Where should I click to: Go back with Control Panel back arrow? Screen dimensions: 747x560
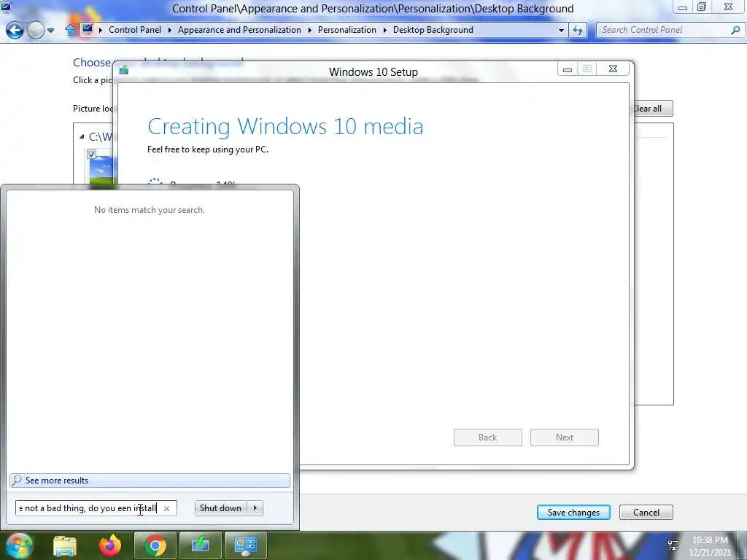(15, 31)
